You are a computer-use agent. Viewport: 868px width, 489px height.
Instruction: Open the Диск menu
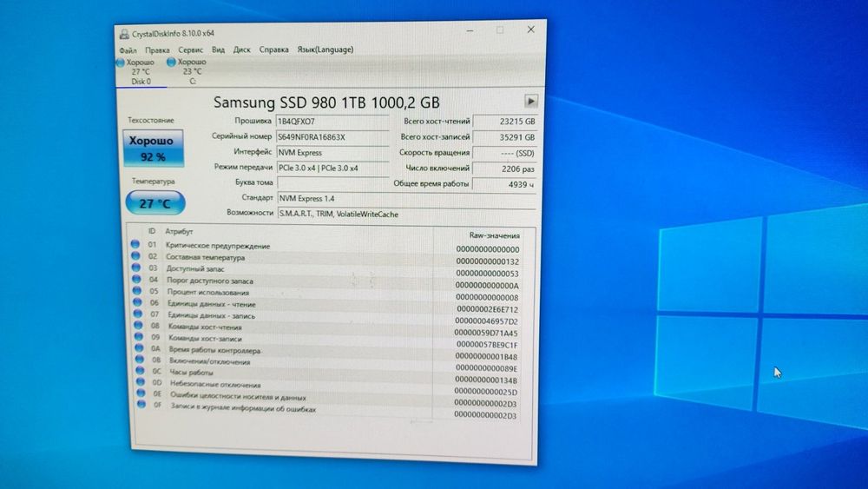[241, 50]
